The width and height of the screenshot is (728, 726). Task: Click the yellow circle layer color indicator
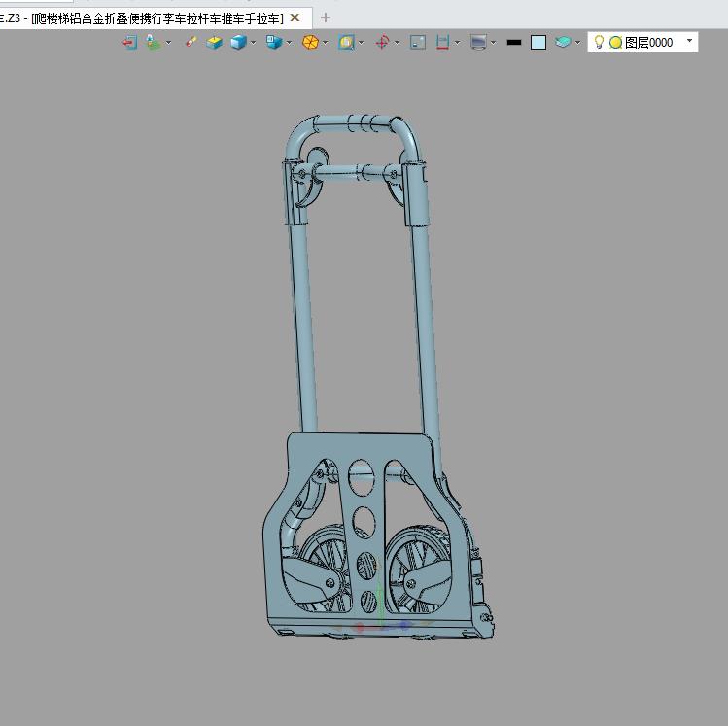point(615,42)
